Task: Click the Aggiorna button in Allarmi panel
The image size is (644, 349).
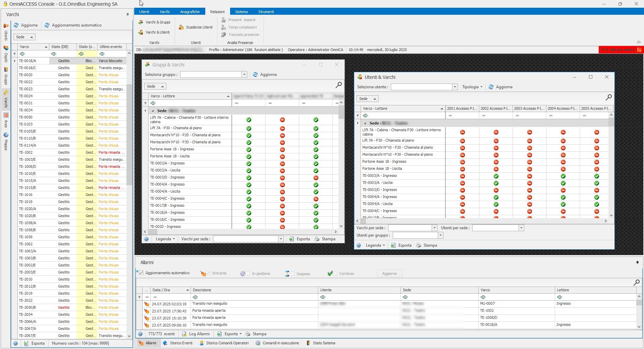Action: [x=389, y=273]
